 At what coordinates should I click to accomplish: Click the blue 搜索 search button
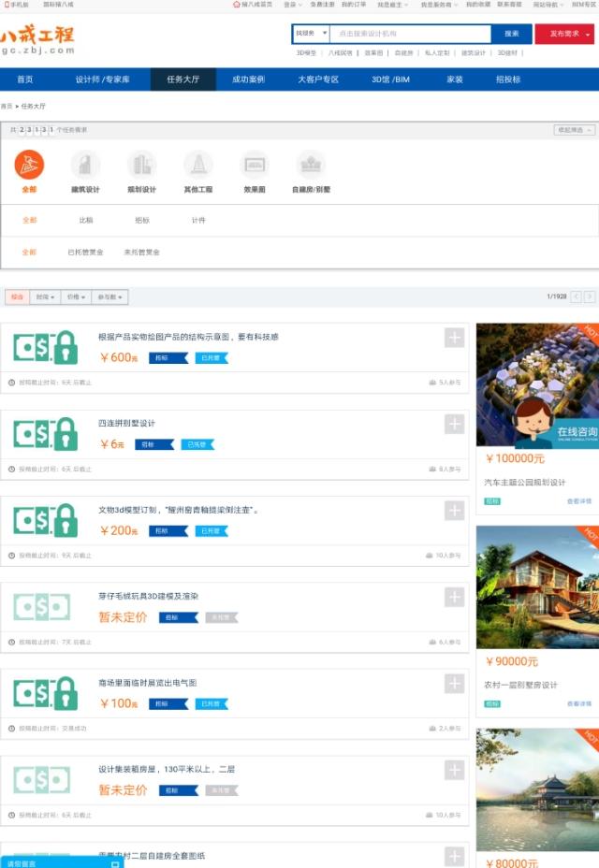(x=512, y=34)
